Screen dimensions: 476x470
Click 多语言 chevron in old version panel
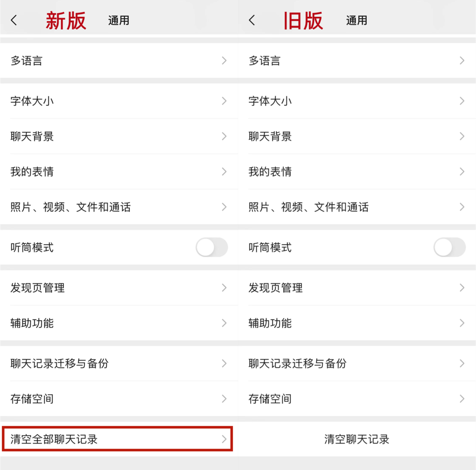pyautogui.click(x=462, y=61)
